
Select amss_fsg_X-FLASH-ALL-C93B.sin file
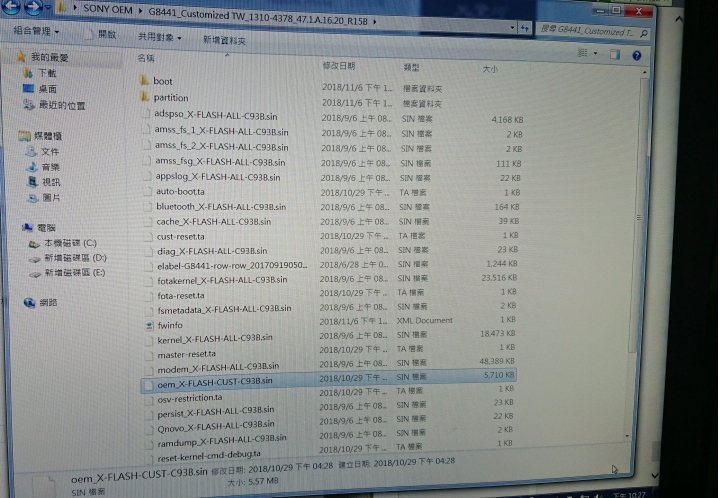(x=220, y=162)
